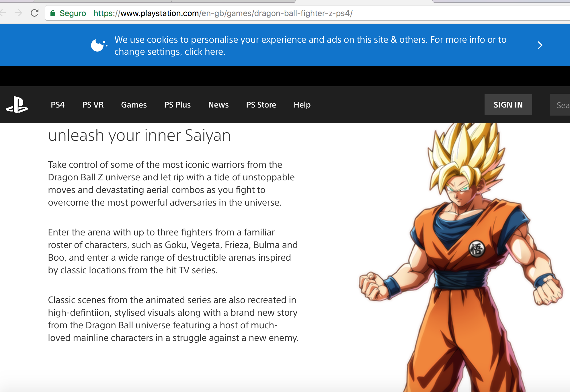Open the Games menu
This screenshot has width=570, height=392.
(134, 105)
